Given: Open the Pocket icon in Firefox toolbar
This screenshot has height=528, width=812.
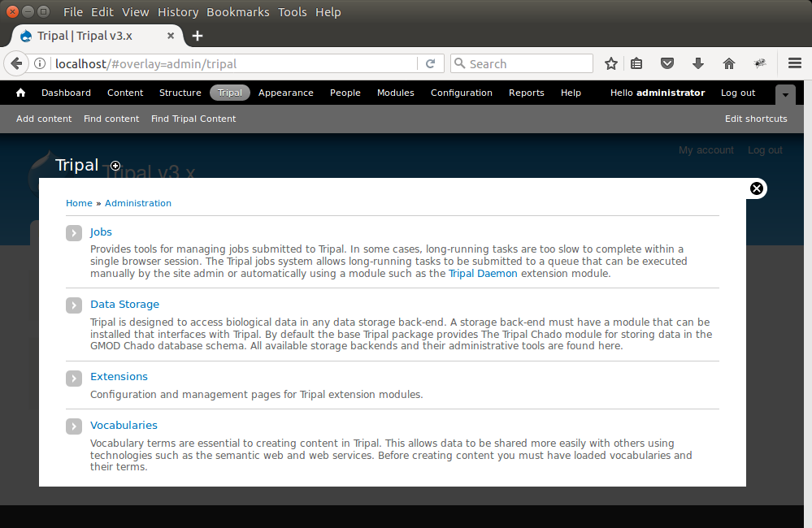Looking at the screenshot, I should coord(667,63).
